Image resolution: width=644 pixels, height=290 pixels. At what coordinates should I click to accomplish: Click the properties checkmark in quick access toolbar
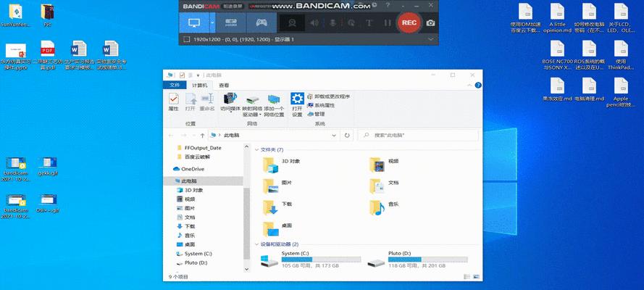pos(182,75)
